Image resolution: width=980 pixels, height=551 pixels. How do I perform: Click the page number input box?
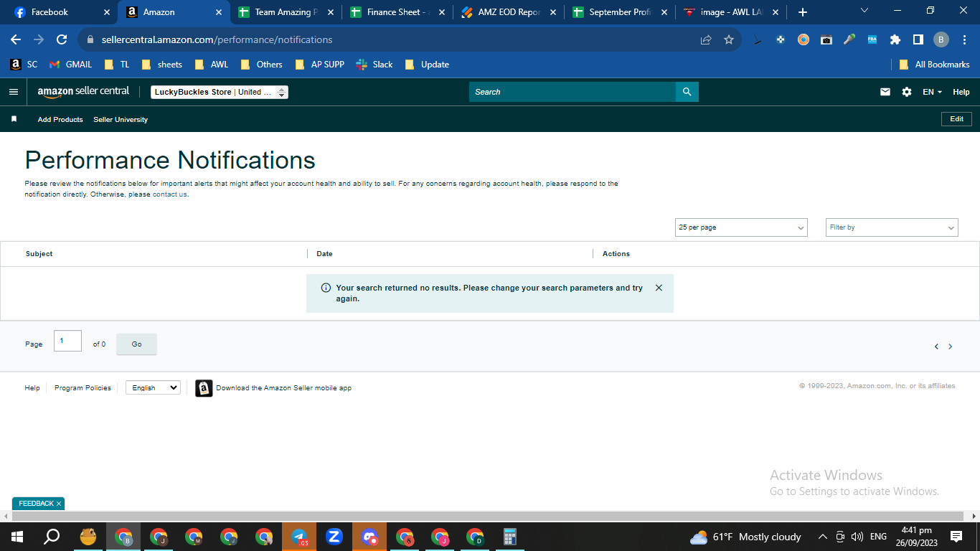pos(67,341)
